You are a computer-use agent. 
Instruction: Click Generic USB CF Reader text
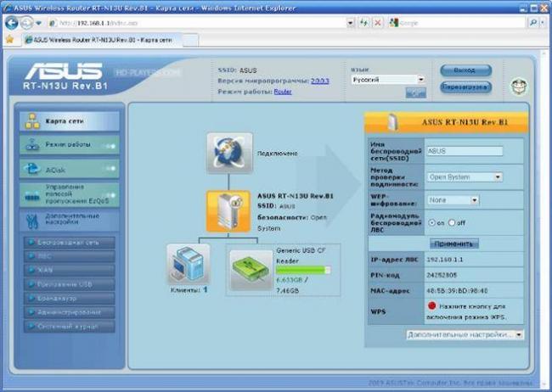coord(301,255)
